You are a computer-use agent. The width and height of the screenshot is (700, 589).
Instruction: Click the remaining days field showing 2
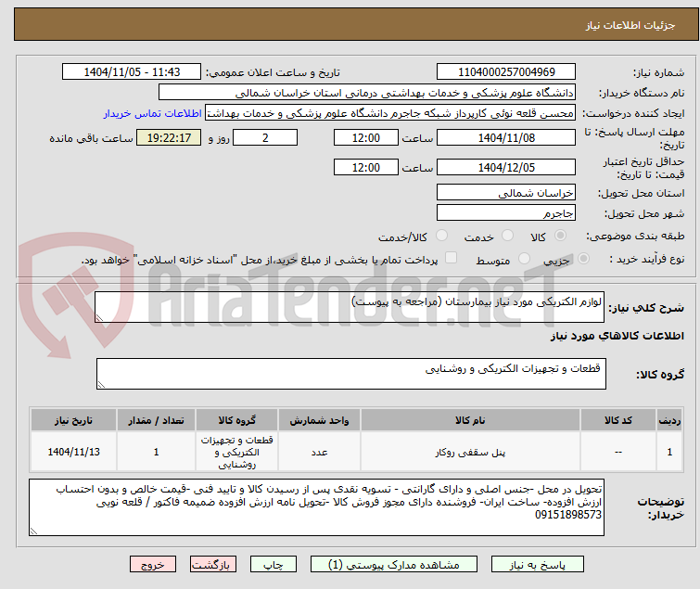coord(265,137)
